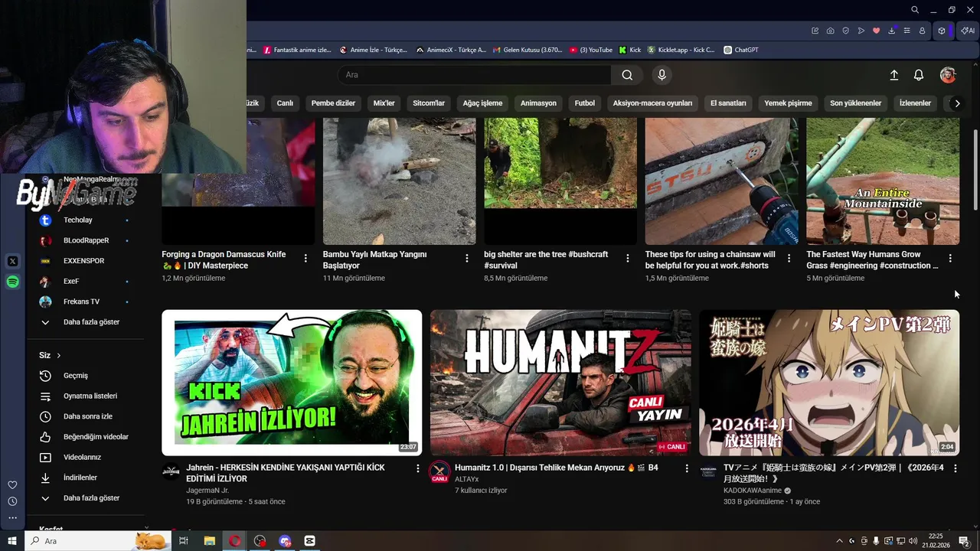980x551 pixels.
Task: Select 'Aksiyon-macera oyunları' chip
Action: (652, 103)
